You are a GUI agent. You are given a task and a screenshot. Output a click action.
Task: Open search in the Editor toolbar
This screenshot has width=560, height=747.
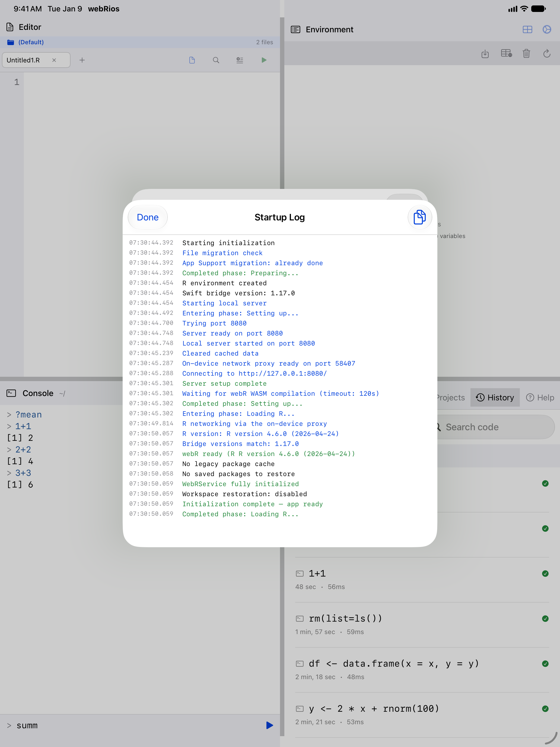[216, 60]
